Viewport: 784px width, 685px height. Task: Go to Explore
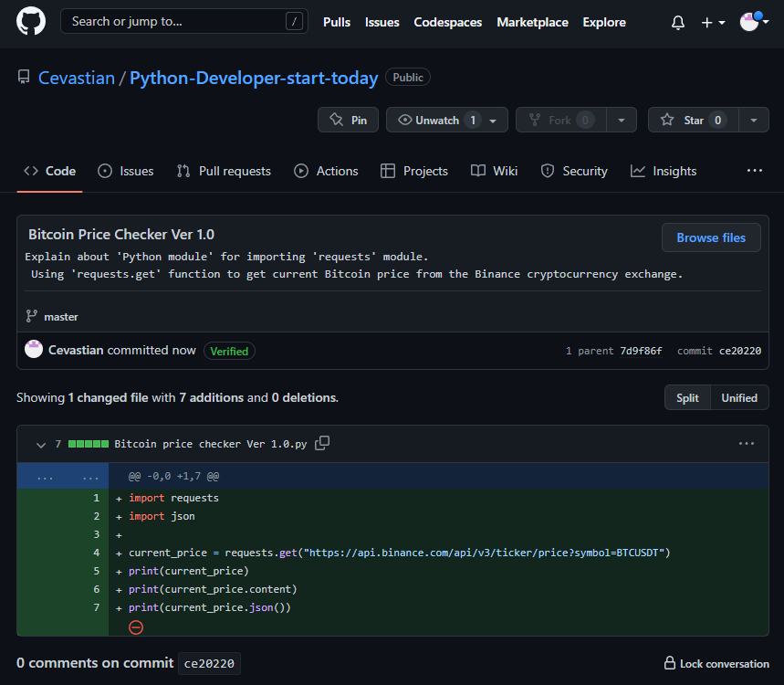pyautogui.click(x=604, y=22)
